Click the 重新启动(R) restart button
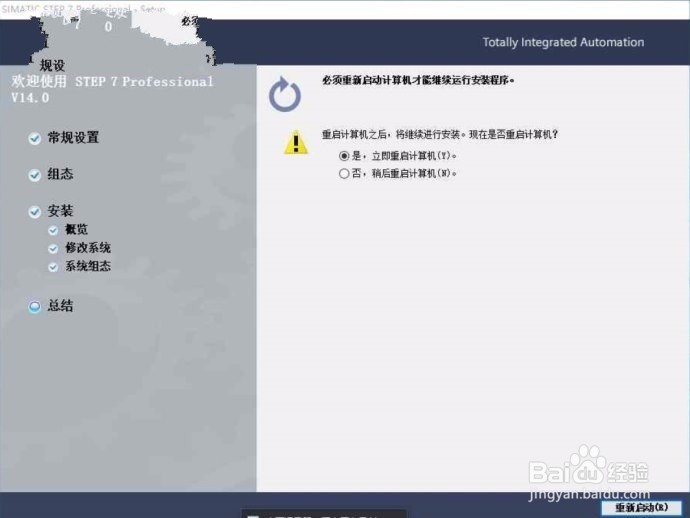Image resolution: width=690 pixels, height=518 pixels. [642, 507]
